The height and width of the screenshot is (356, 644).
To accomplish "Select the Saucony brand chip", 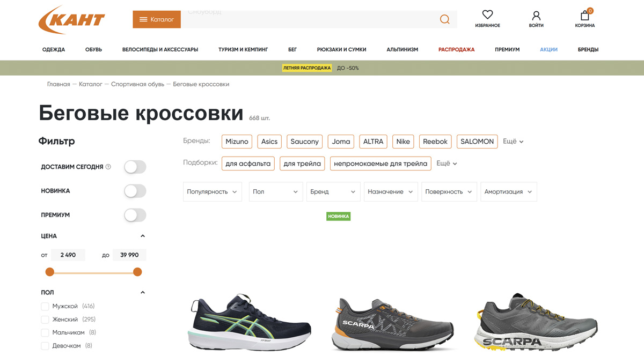I will click(x=305, y=142).
